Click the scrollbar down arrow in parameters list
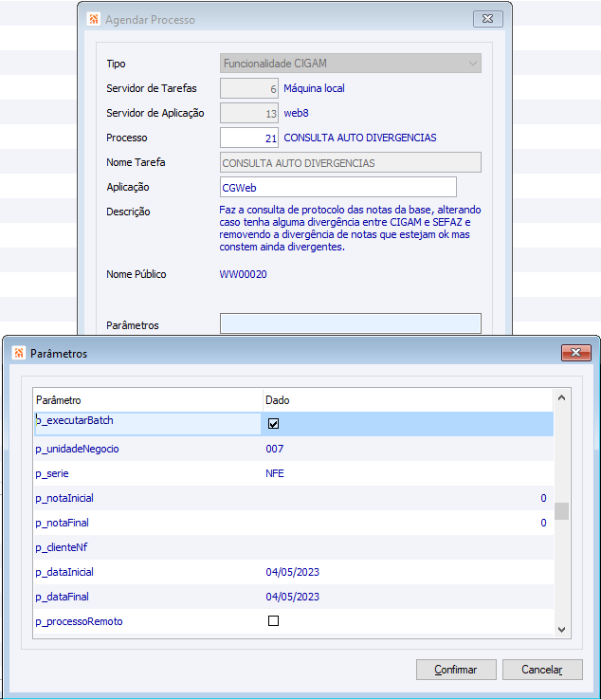Viewport: 601px width, 700px height. 562,630
